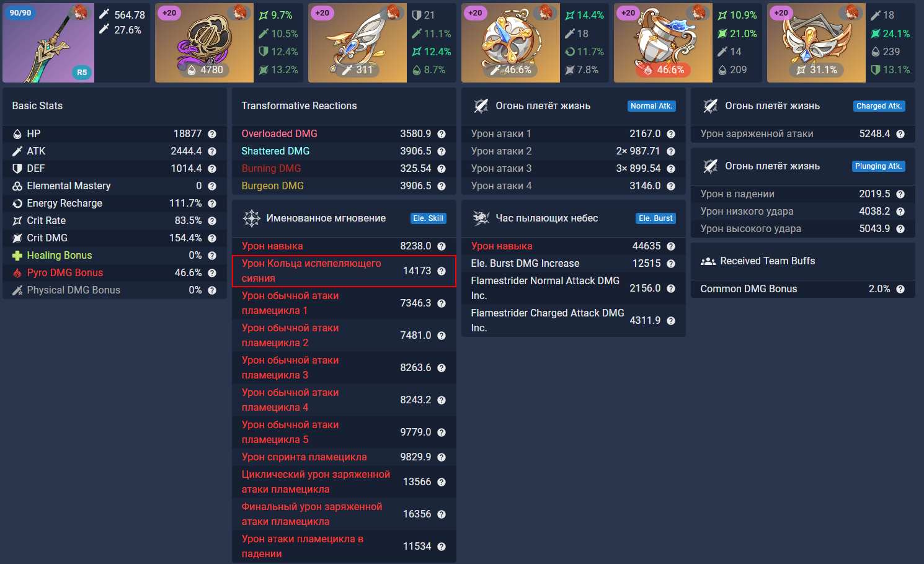Click the Normal Atk. tag

click(x=652, y=106)
